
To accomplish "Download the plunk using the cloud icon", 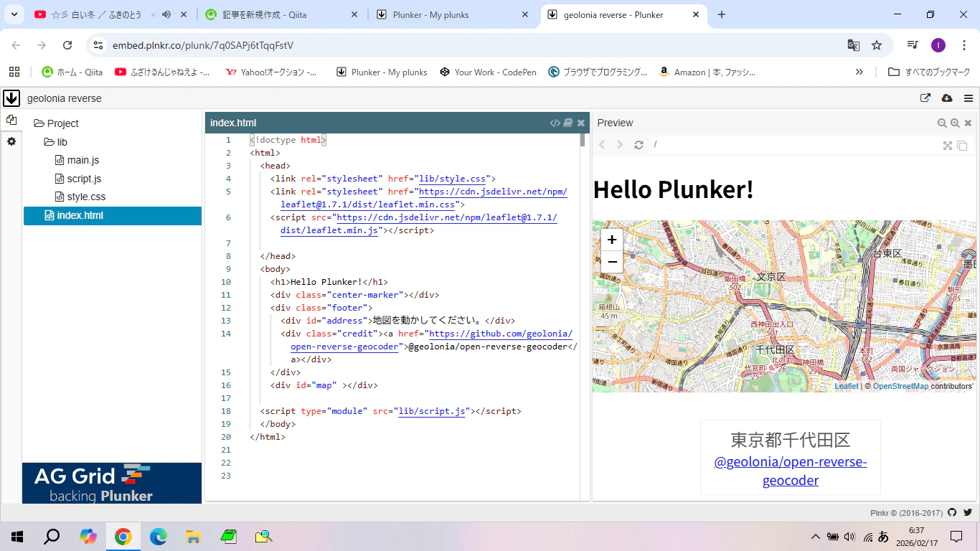I will 947,98.
